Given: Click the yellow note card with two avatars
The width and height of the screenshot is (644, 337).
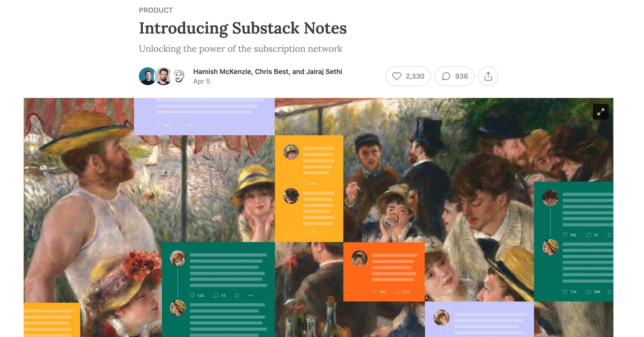Looking at the screenshot, I should [x=309, y=188].
